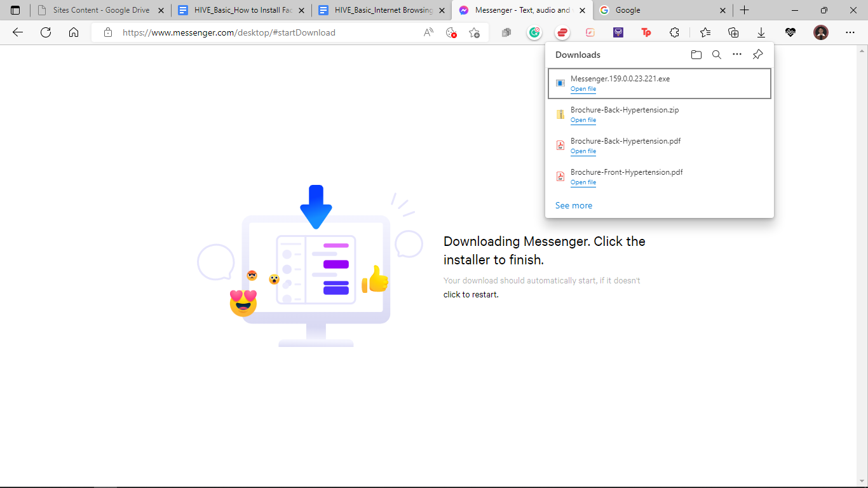Viewport: 868px width, 488px height.
Task: Open a new tab
Action: click(745, 10)
